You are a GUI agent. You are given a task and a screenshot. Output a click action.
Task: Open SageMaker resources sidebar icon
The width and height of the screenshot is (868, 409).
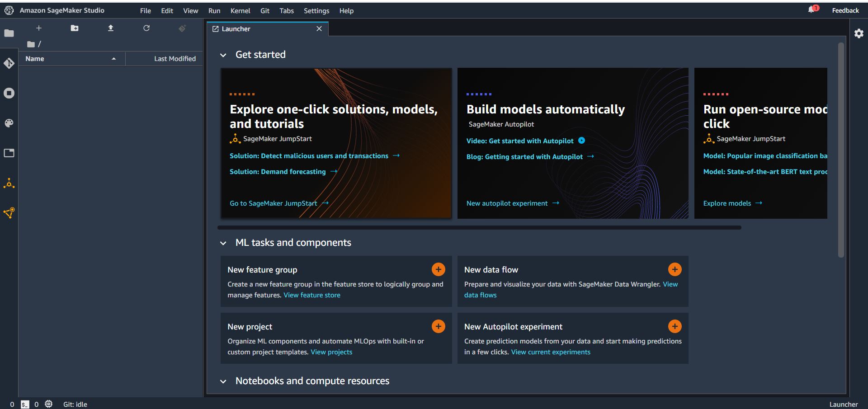click(x=9, y=213)
